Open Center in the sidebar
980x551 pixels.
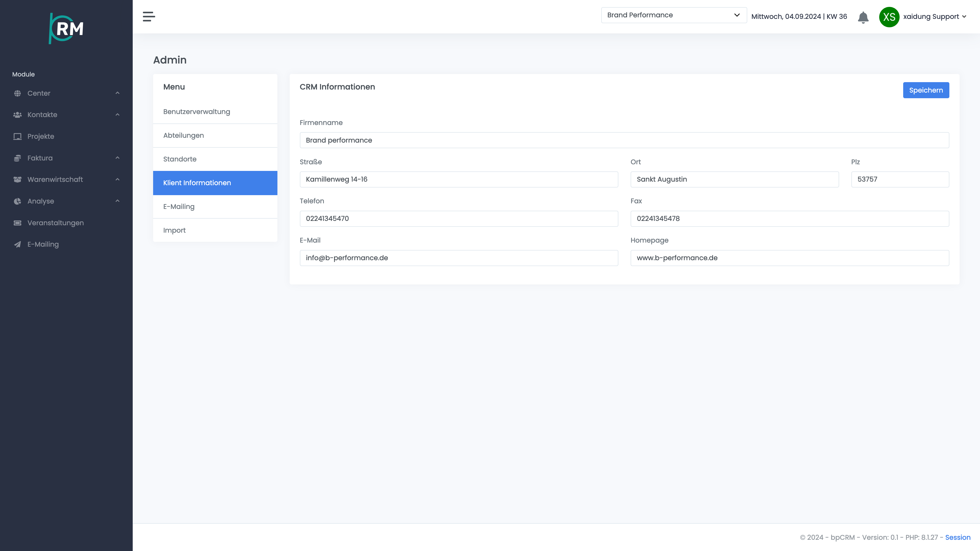pyautogui.click(x=66, y=93)
